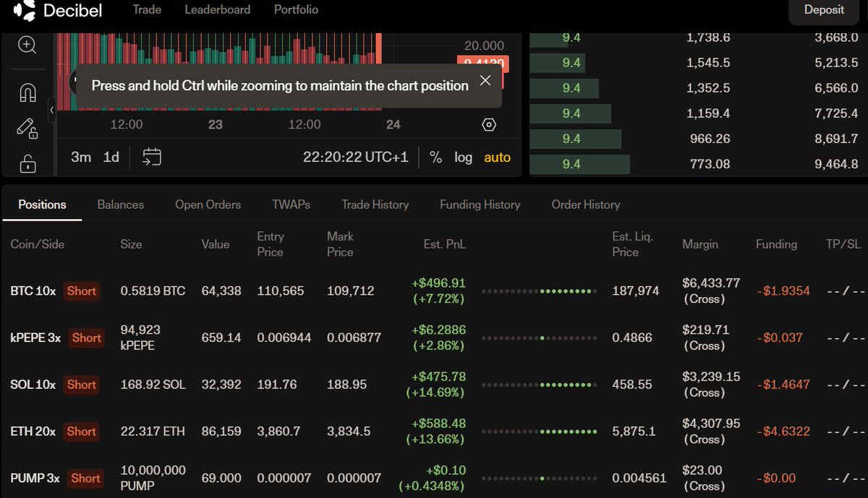The width and height of the screenshot is (868, 498).
Task: Click the ETH liquidation risk dot bar
Action: (x=539, y=432)
